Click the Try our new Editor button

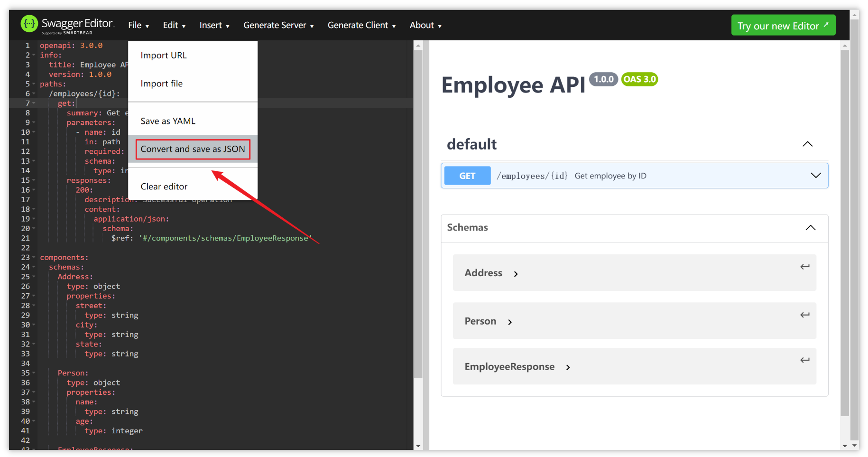click(x=783, y=26)
